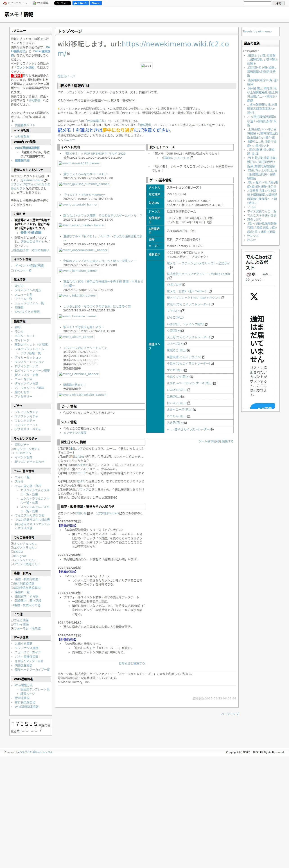Screen dimensions: 289x868
Task: Click external-link icon beside えみゃコーラ(同上)
Action: click(195, 410)
